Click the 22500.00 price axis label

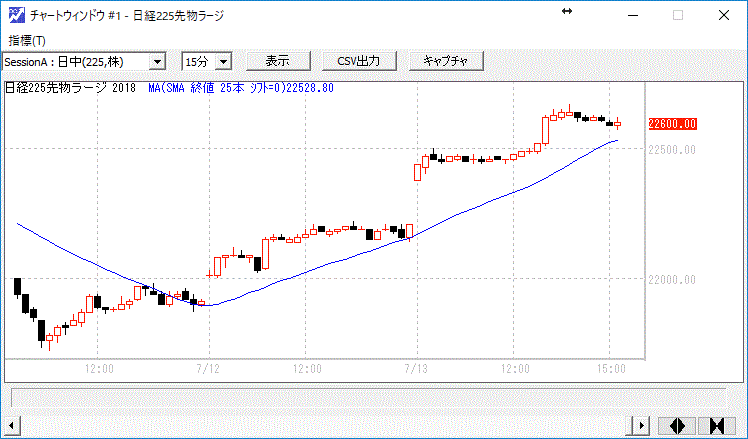(672, 149)
